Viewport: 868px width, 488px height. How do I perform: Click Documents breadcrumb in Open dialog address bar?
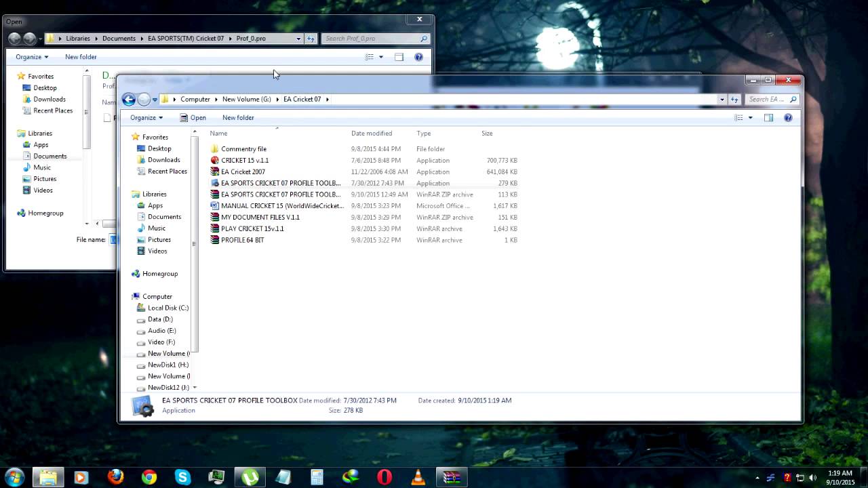click(119, 39)
